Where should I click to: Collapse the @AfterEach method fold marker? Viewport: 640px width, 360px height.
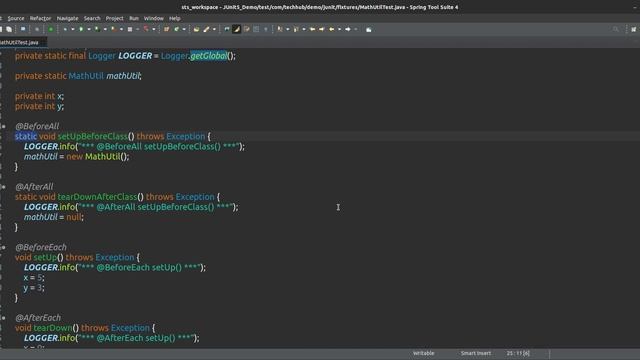[3, 318]
